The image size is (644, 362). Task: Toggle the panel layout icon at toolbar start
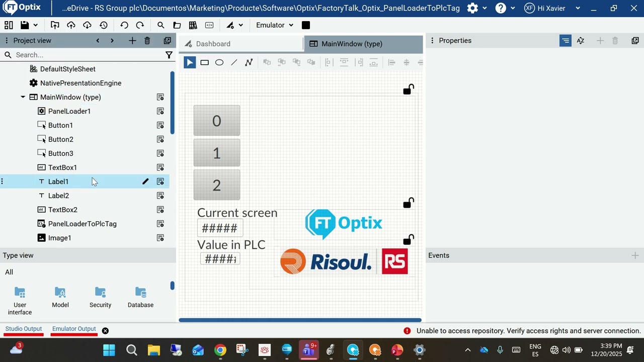tap(9, 25)
